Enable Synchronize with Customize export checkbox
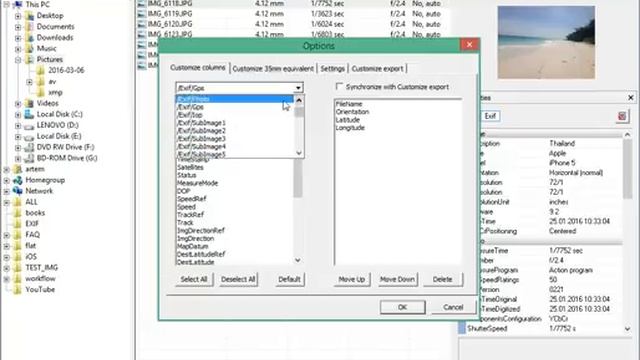640x360 pixels. 339,87
